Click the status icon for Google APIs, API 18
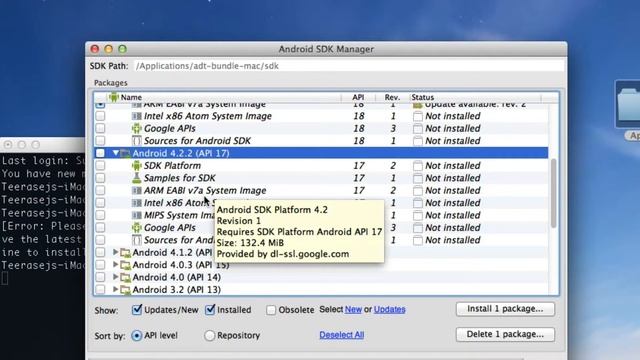 pos(418,129)
